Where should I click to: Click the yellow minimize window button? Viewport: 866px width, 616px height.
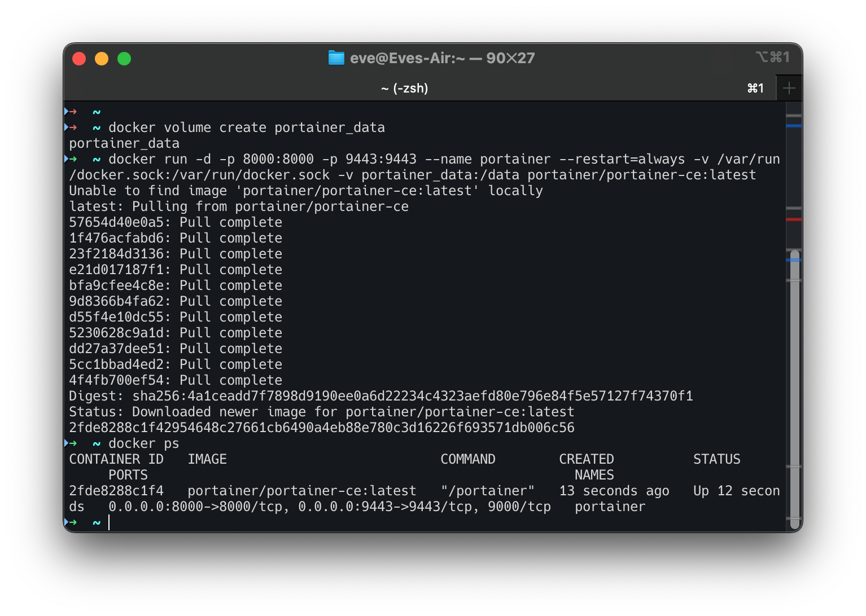point(102,59)
